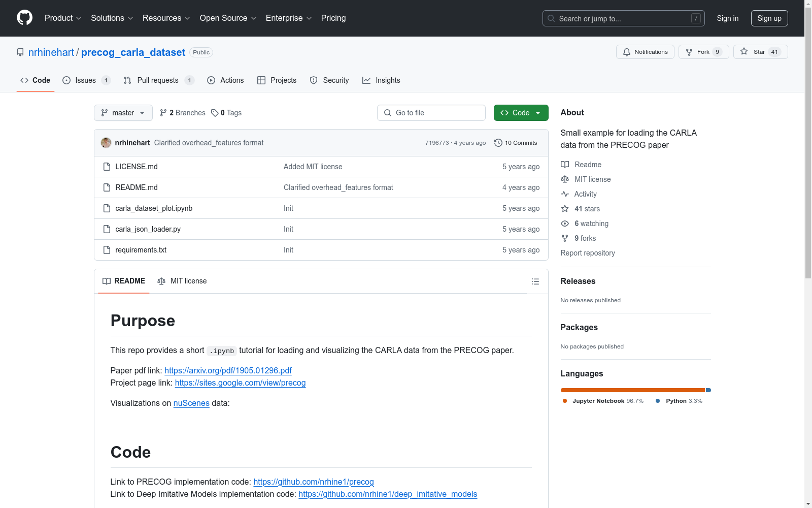Screen dimensions: 812x508
Task: Click the file icon for LICENSE.md
Action: point(107,167)
